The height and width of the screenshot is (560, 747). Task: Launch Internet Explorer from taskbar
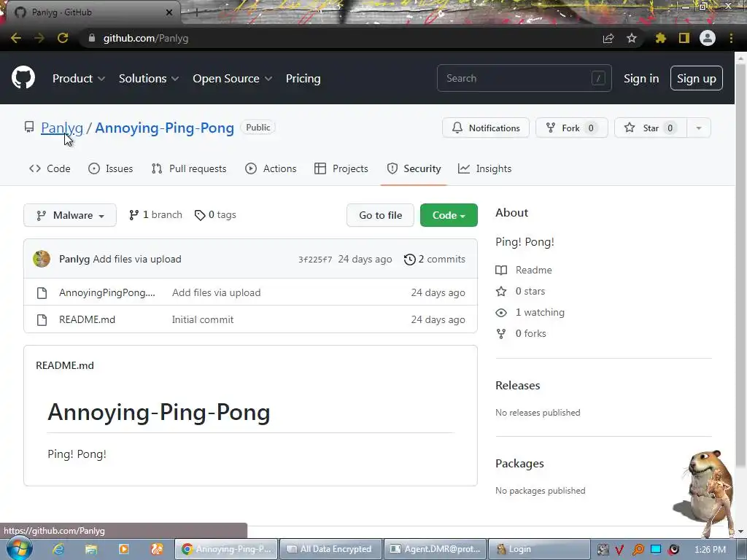coord(58,550)
